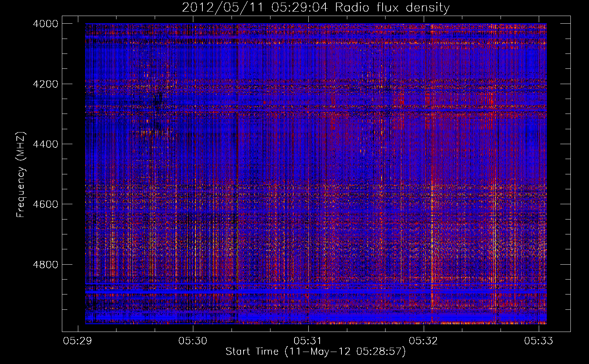589x364 pixels.
Task: Click the 05:30 time tick label
Action: [x=193, y=341]
